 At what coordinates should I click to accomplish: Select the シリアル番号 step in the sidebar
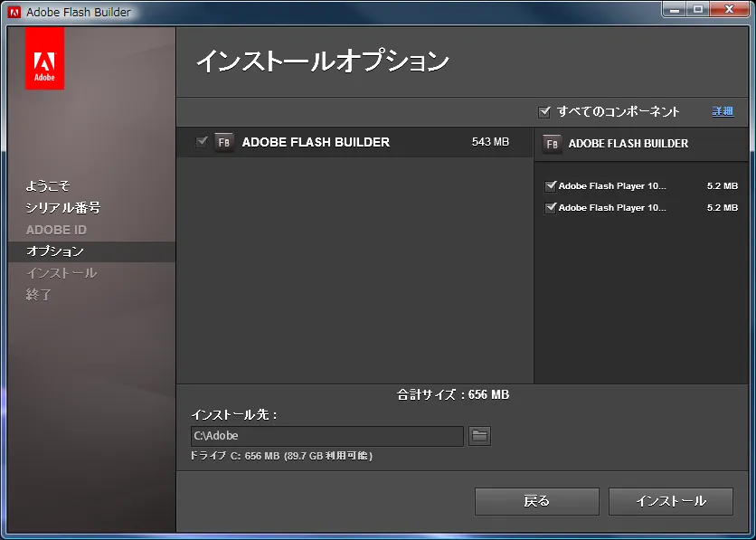pyautogui.click(x=63, y=208)
